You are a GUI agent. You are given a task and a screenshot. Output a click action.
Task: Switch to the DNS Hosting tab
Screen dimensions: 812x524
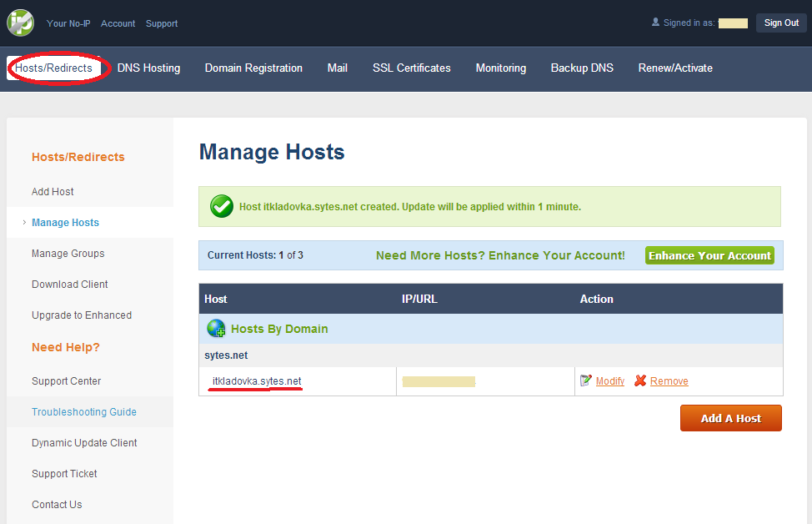(148, 68)
